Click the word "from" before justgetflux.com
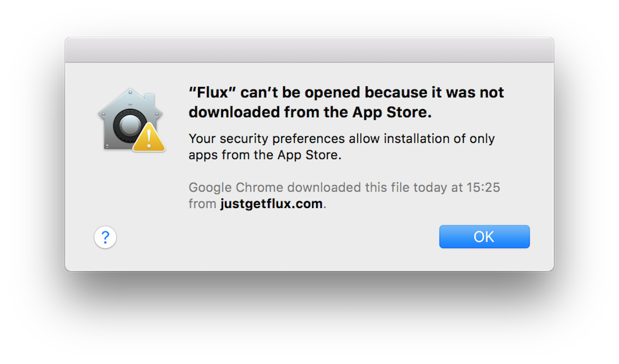Viewport: 619px width, 364px height. tap(202, 204)
